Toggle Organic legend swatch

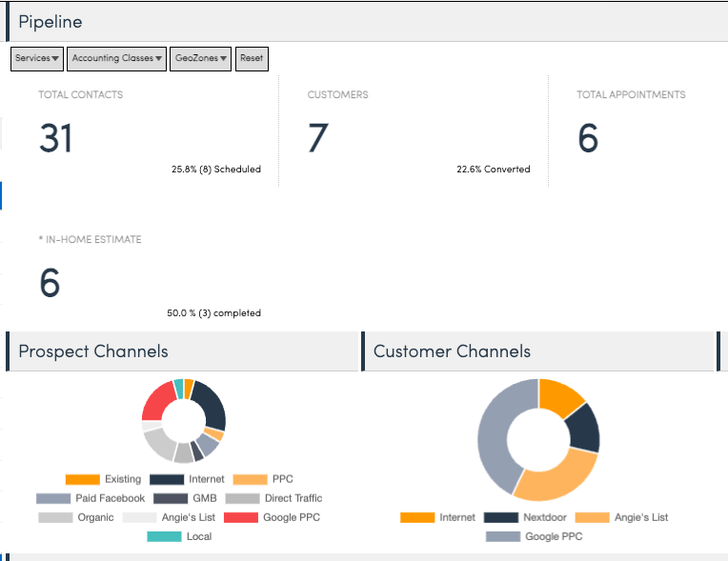55,517
